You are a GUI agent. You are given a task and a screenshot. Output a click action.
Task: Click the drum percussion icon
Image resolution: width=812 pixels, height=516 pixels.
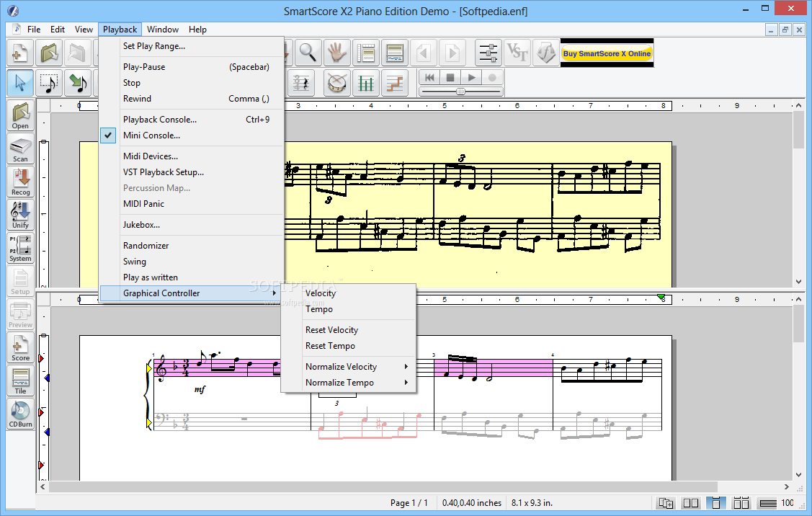337,83
